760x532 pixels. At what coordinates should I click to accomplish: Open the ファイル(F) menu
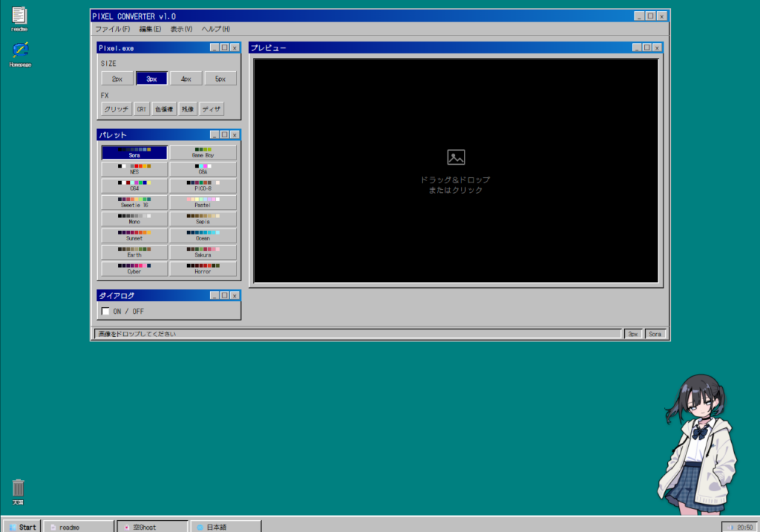[112, 29]
